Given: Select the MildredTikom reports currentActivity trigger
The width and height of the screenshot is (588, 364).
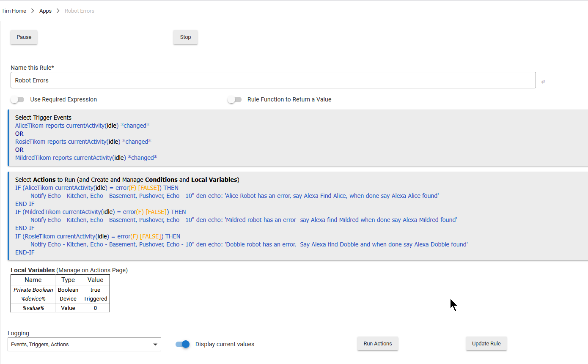Looking at the screenshot, I should click(86, 158).
